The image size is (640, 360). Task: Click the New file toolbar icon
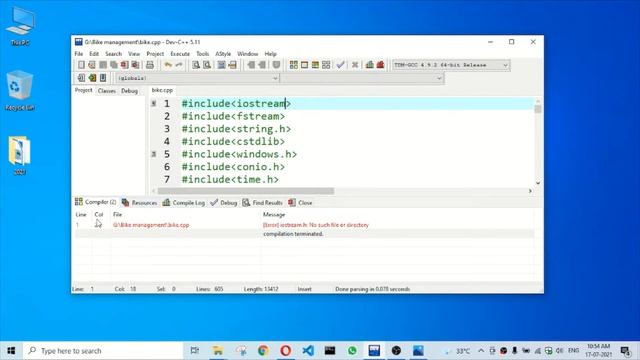[81, 65]
